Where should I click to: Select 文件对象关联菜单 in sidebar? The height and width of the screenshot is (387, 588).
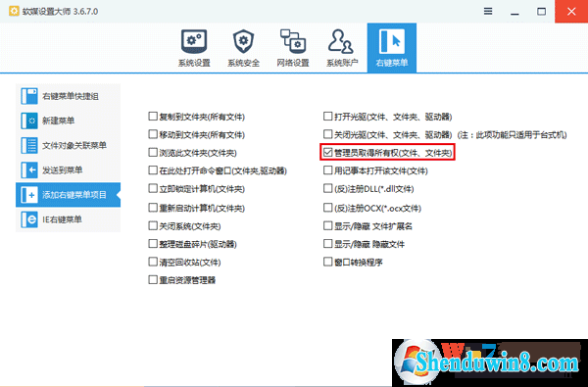pos(68,146)
